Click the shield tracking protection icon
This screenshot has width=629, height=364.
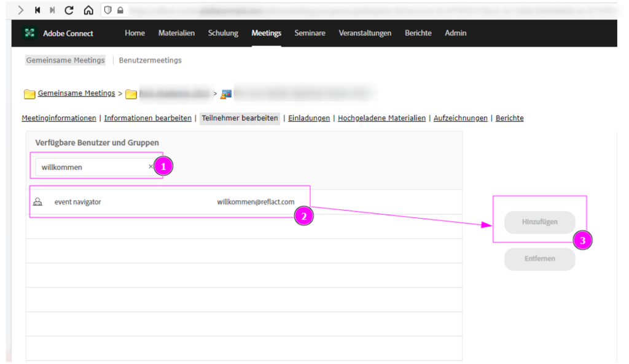pos(109,10)
